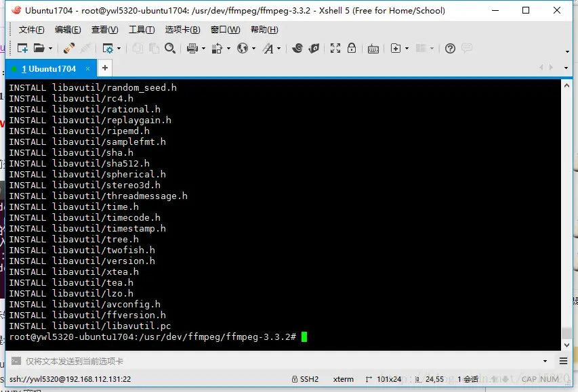Launch Xagent with the green-eye icon
Image resolution: width=578 pixels, height=392 pixels.
(314, 48)
